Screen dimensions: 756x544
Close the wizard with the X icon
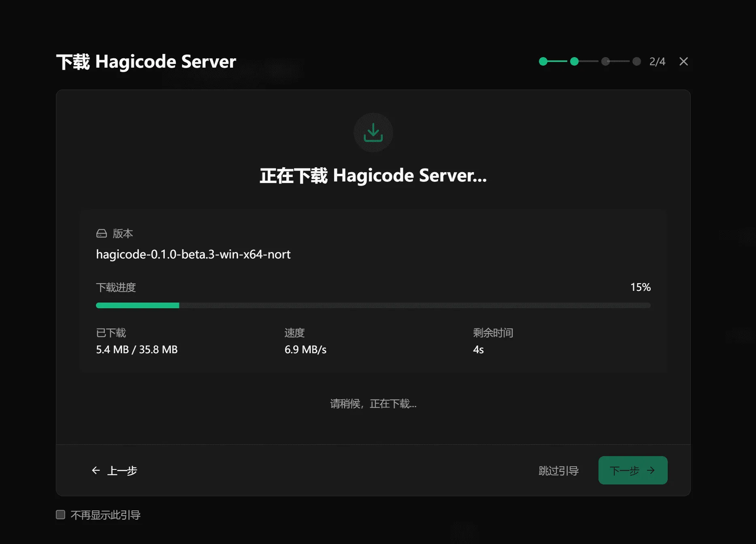tap(683, 61)
